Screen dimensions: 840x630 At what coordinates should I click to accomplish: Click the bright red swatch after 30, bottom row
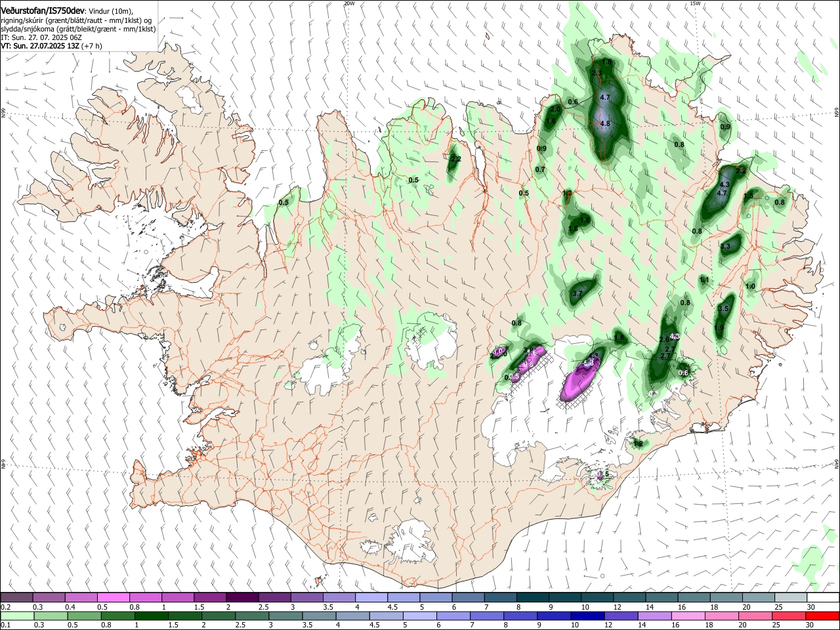pyautogui.click(x=822, y=616)
